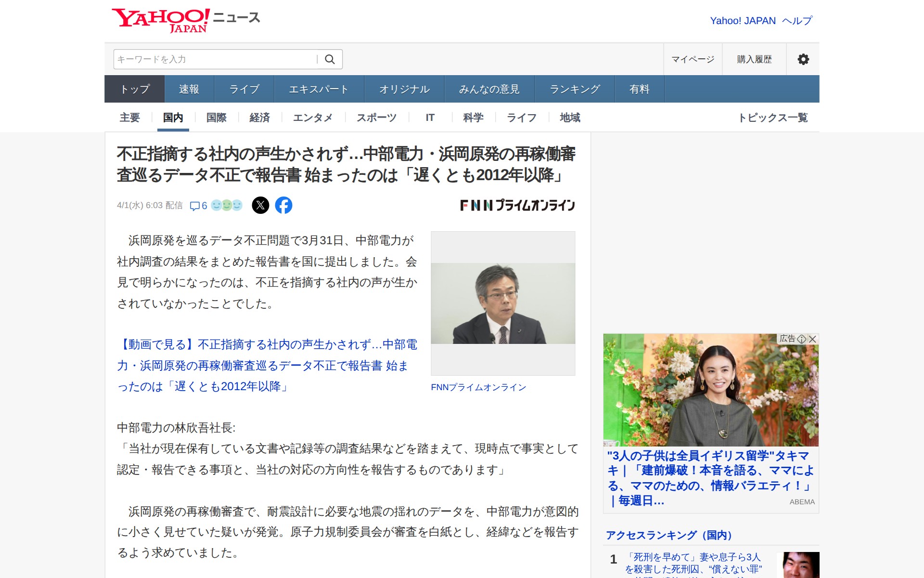Switch to the 速報 tab
Screen dimensions: 924x578
click(189, 89)
